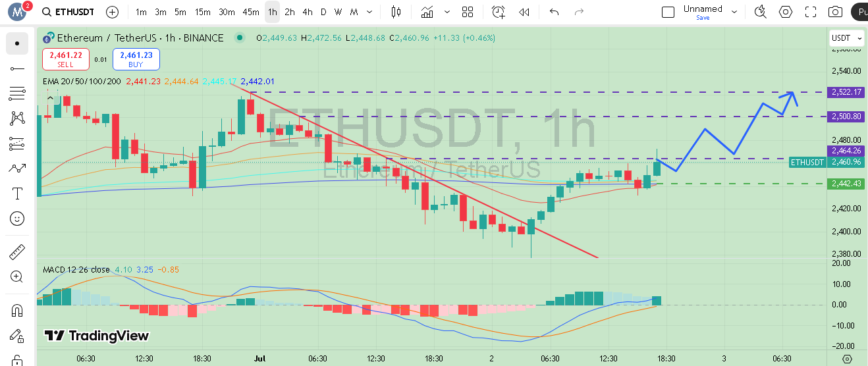The height and width of the screenshot is (366, 868).
Task: Click the 2,461.23 BUY button
Action: pos(136,59)
